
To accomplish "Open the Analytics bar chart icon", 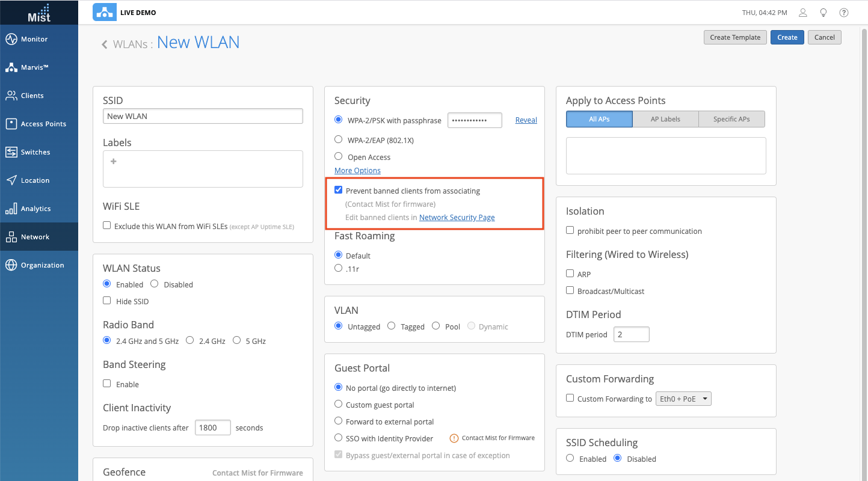I will pyautogui.click(x=11, y=209).
